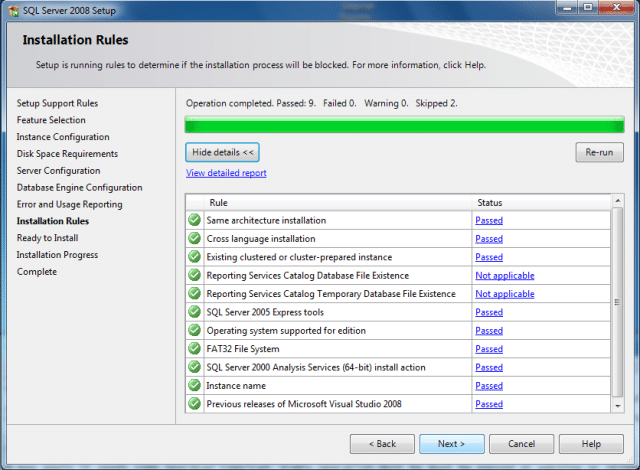The image size is (640, 470).
Task: Click check icon for Instance name rule
Action: click(195, 385)
